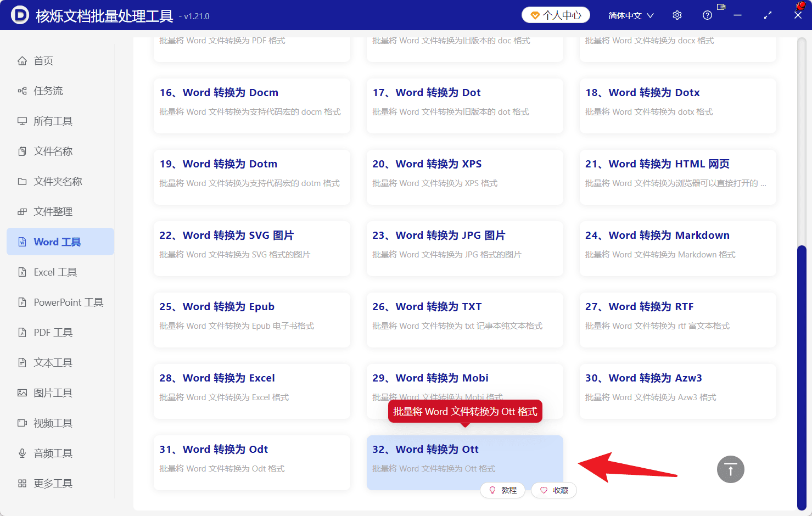
Task: Select Word 转换为 Excel title
Action: click(217, 378)
